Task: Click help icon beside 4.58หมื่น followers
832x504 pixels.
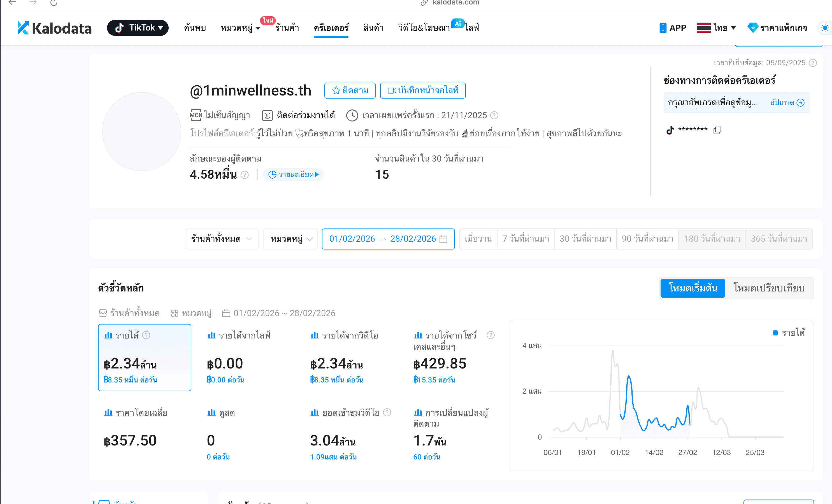Action: [245, 175]
